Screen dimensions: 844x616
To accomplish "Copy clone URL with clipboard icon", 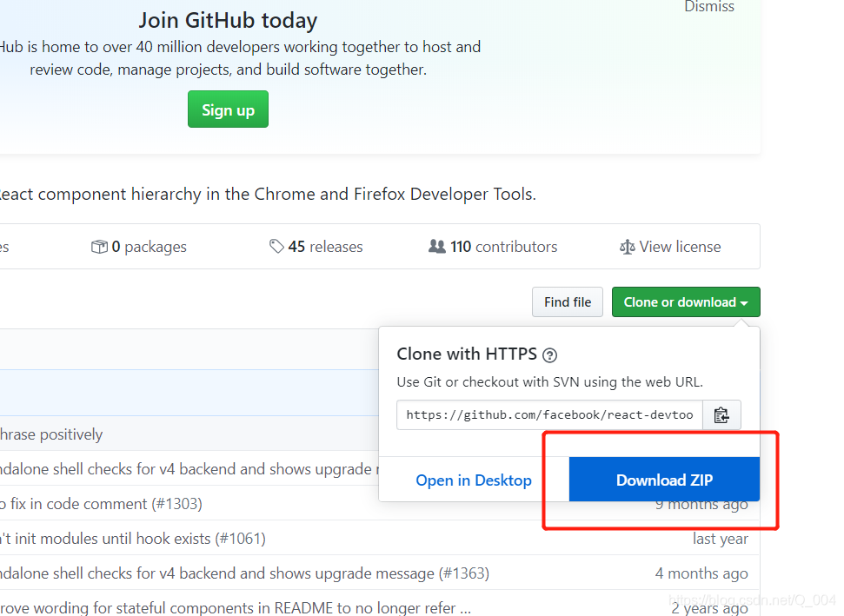I will (721, 414).
